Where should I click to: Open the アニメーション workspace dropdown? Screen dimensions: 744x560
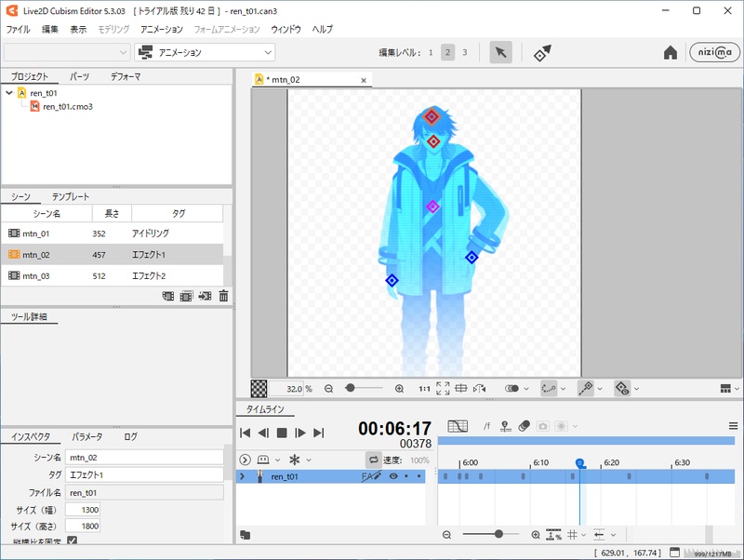[x=205, y=52]
